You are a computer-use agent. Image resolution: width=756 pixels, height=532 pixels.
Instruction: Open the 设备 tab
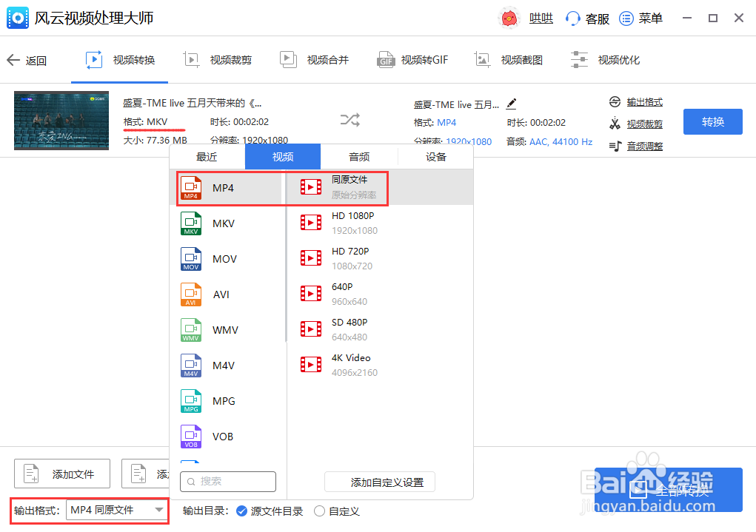point(435,156)
